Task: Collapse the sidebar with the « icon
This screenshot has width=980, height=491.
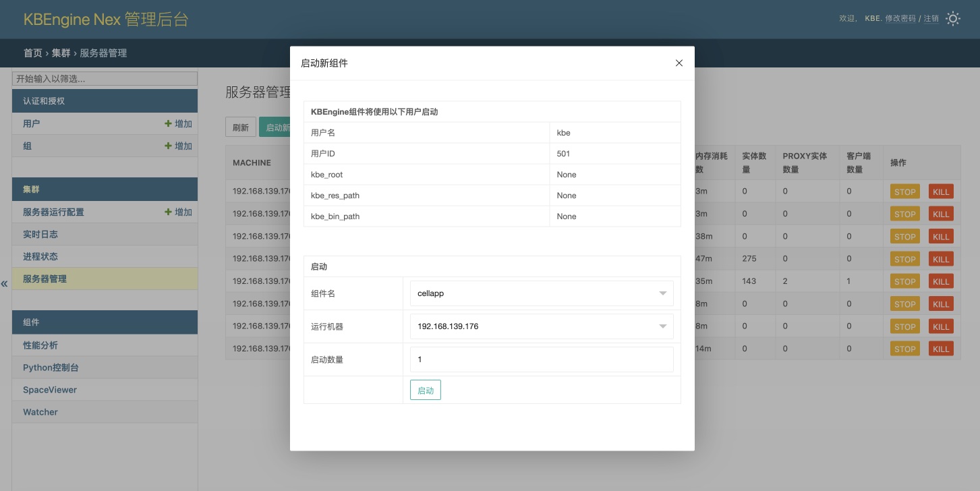Action: point(5,284)
